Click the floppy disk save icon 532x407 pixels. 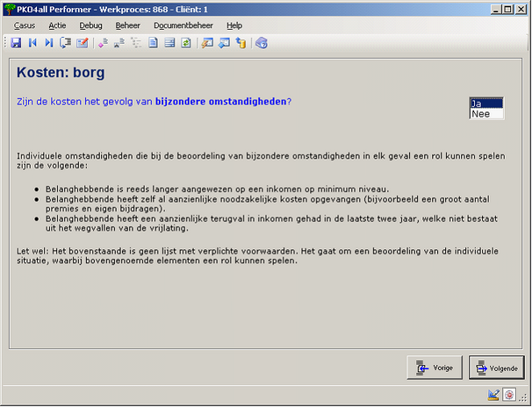(x=16, y=43)
